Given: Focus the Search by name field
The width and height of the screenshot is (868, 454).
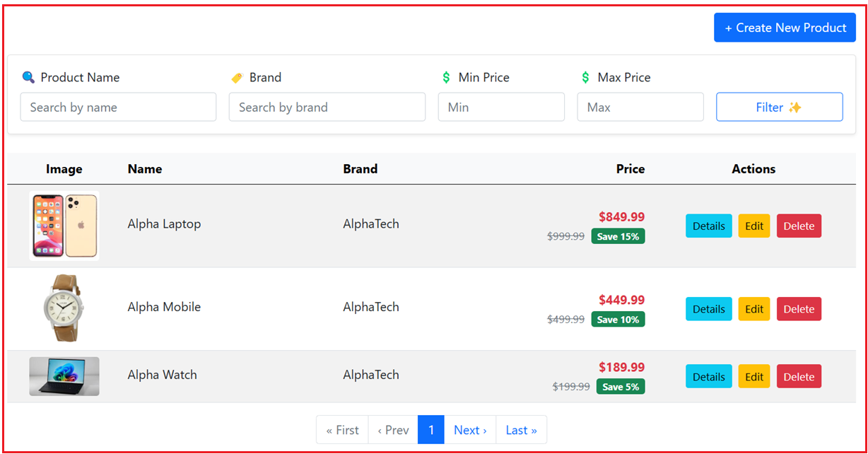Looking at the screenshot, I should pos(118,107).
